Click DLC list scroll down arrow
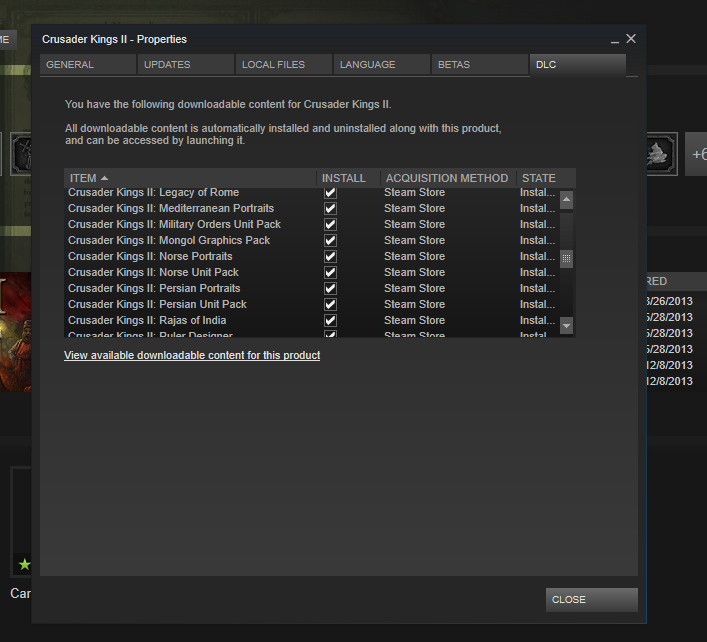 567,326
